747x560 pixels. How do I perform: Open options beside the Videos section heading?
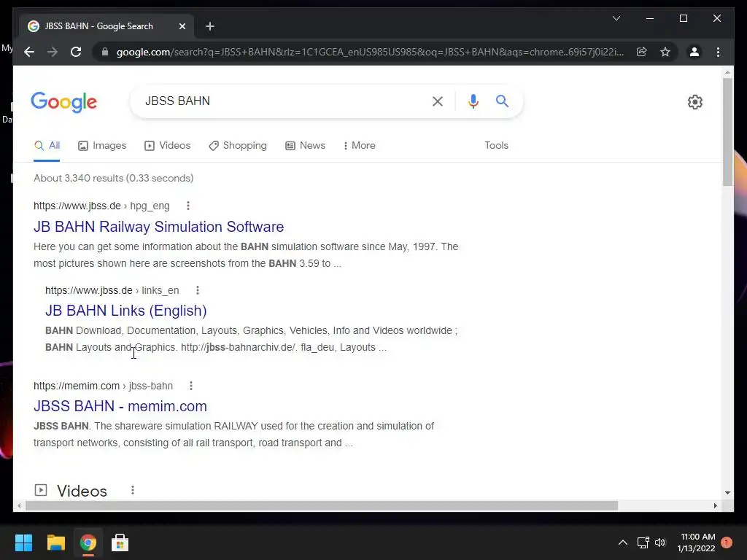[x=133, y=490]
